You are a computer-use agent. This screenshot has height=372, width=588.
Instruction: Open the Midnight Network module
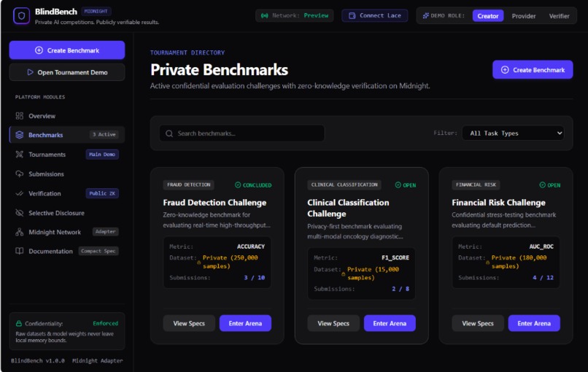(66, 232)
